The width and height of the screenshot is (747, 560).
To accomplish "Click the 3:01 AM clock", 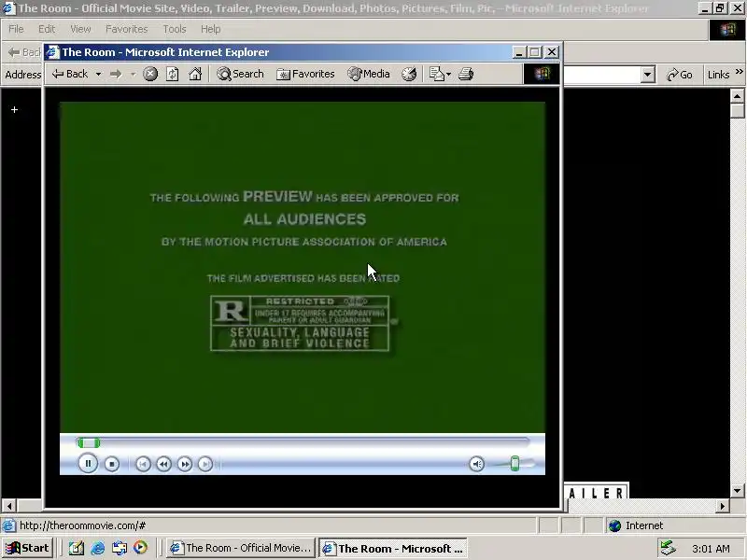I will click(711, 549).
